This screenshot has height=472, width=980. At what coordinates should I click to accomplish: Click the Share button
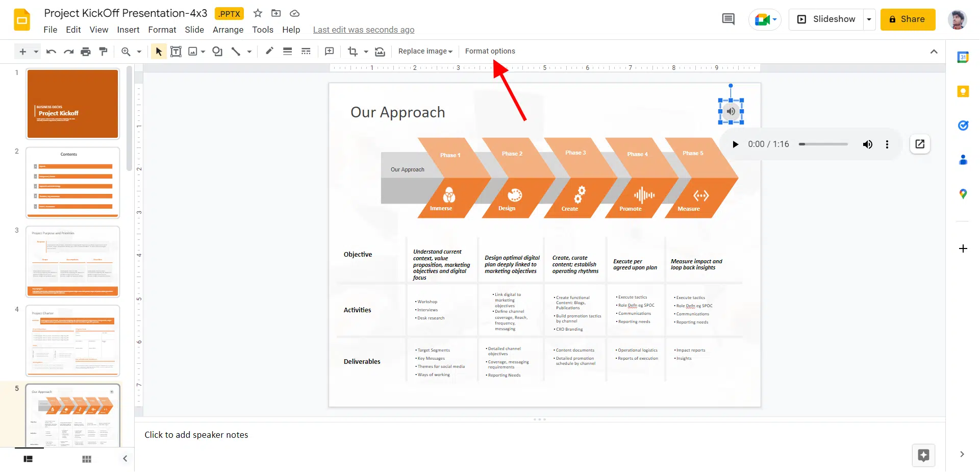[907, 19]
